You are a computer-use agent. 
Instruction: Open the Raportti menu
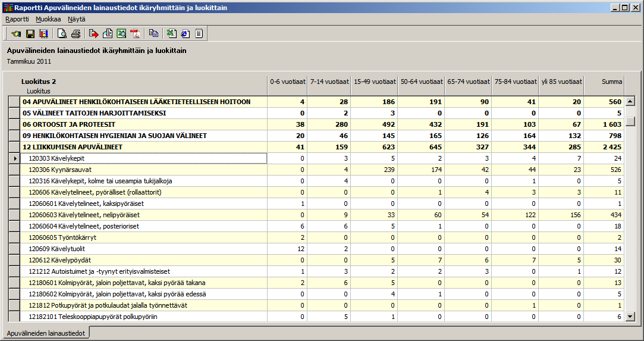17,19
